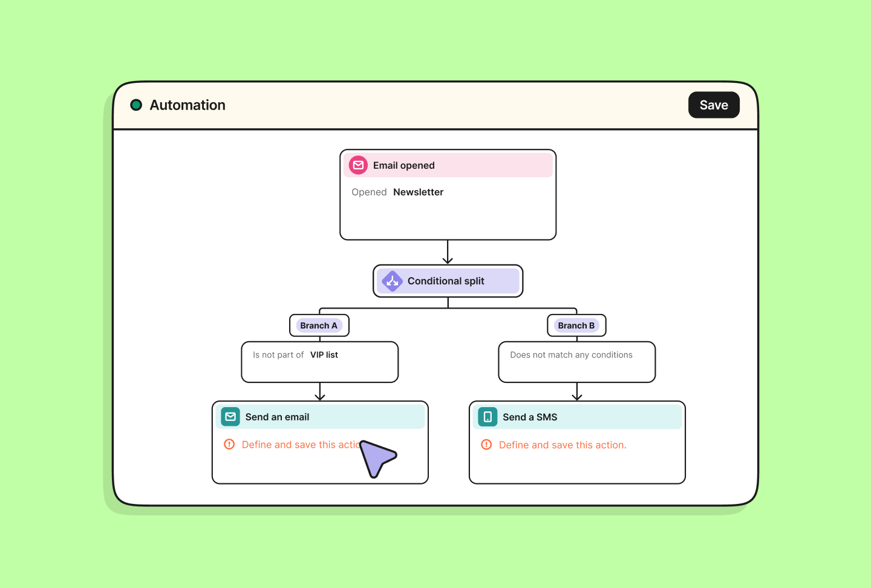Click the 'Is not part of' condition text
The image size is (871, 588).
[278, 355]
